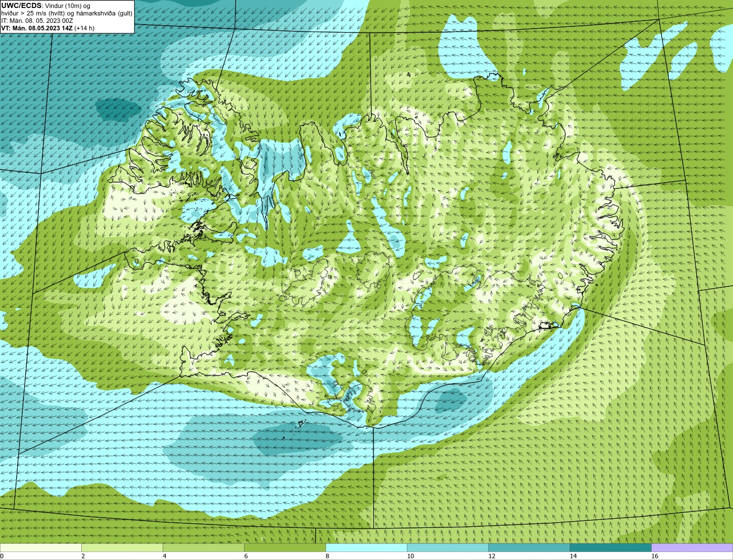Click the legend scale label '16'
The height and width of the screenshot is (560, 733).
click(x=655, y=556)
